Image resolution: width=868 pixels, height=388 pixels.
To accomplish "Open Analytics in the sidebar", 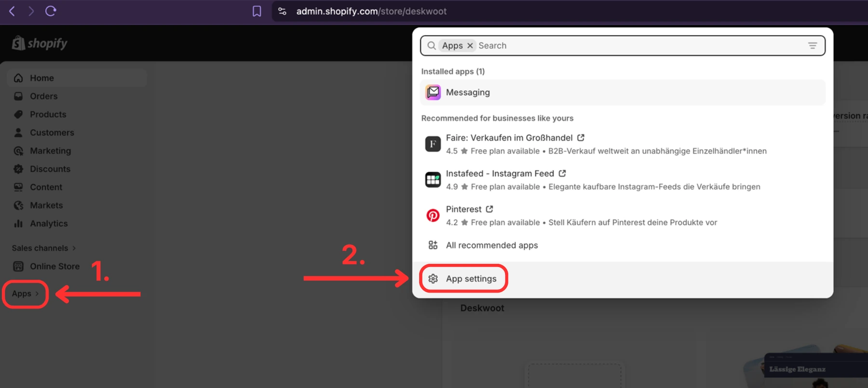I will pos(49,224).
